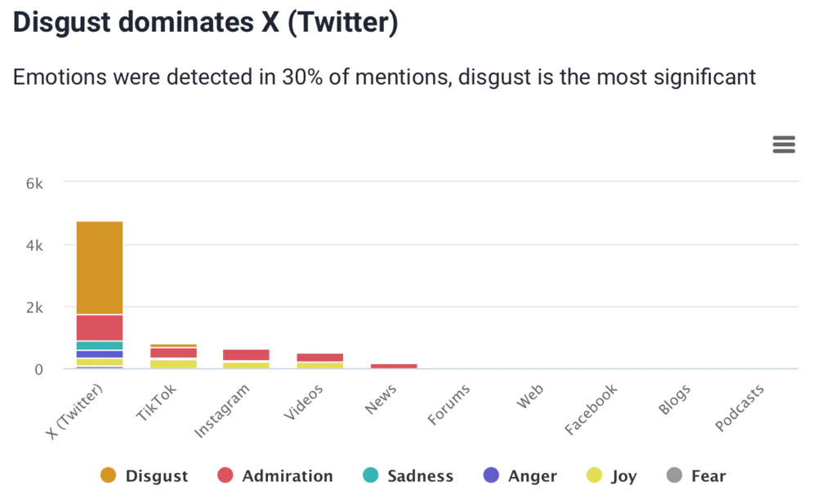
Task: Click the Instagram Admiration bar segment
Action: pyautogui.click(x=246, y=355)
